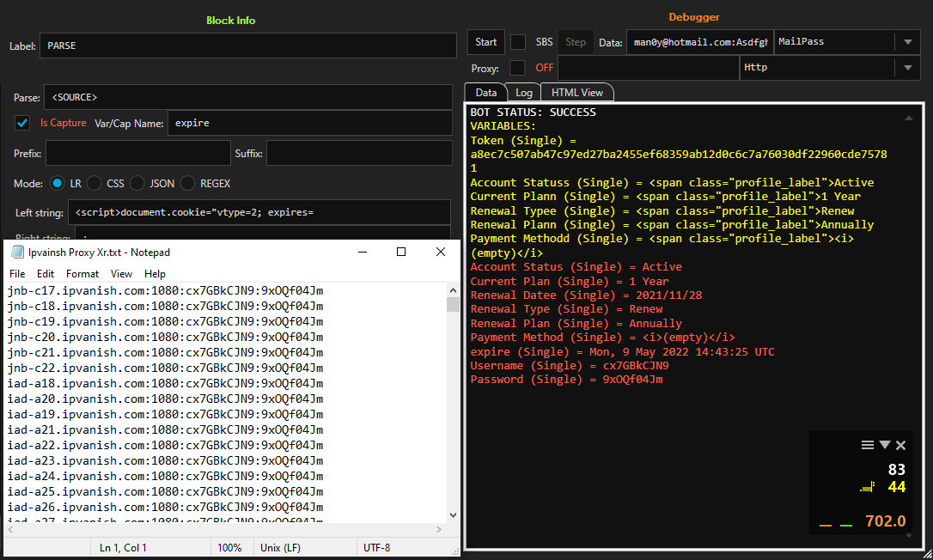Click the empty Proxy address field
This screenshot has height=560, width=933.
[649, 68]
